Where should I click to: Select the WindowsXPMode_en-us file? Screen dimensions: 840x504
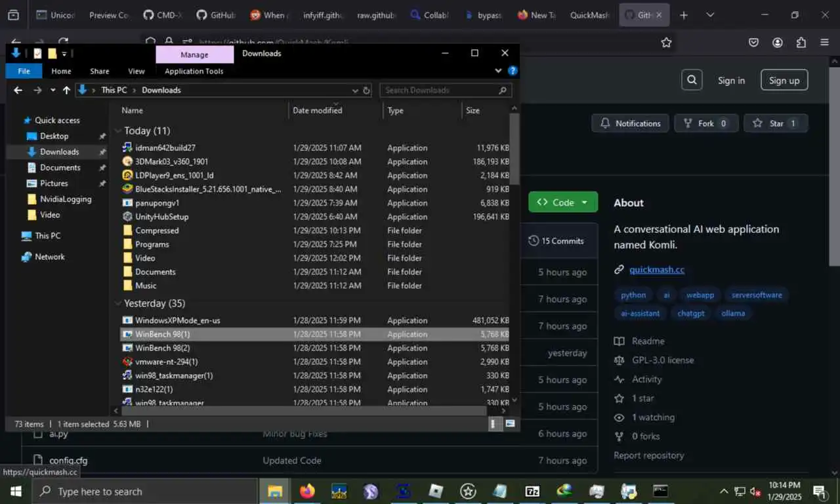[177, 320]
